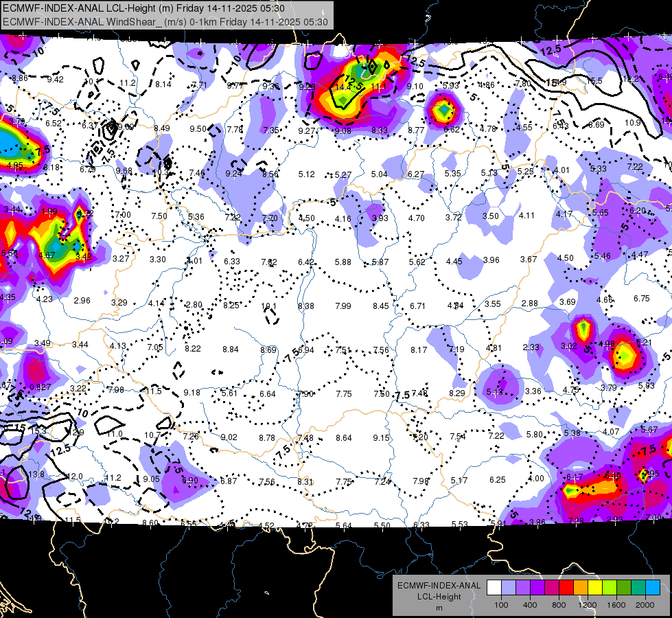This screenshot has height=618, width=672.
Task: Click the wind shear value 2.88
Action: click(530, 304)
